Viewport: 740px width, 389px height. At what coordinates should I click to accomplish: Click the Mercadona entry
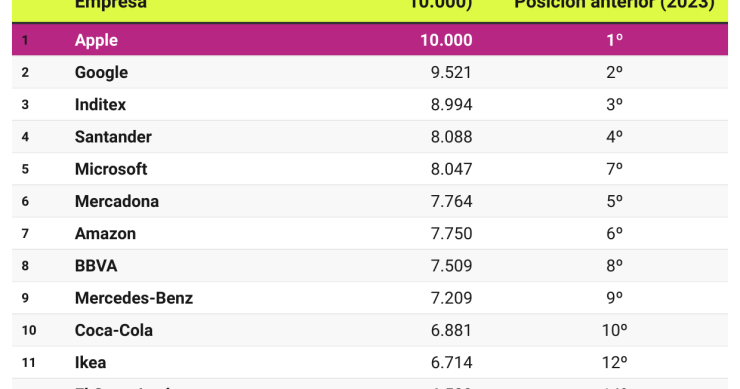click(117, 201)
